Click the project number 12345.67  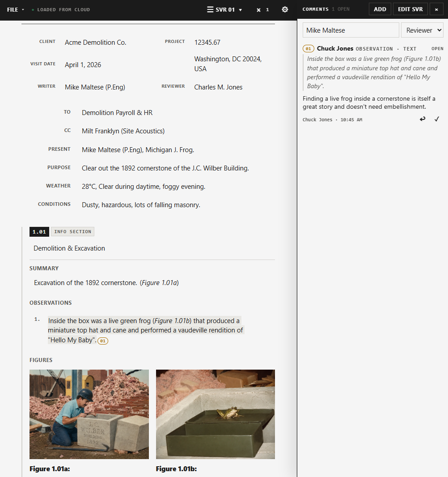207,42
